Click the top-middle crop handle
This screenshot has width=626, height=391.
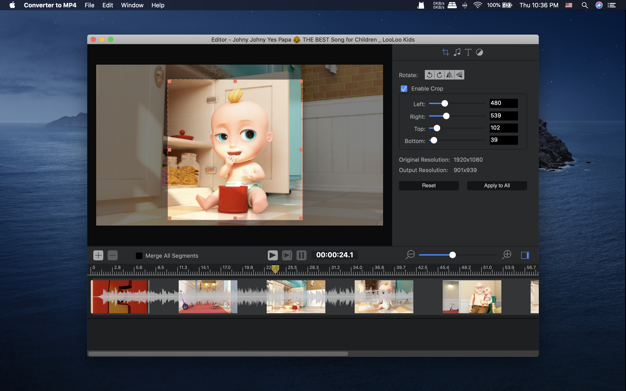pyautogui.click(x=235, y=81)
